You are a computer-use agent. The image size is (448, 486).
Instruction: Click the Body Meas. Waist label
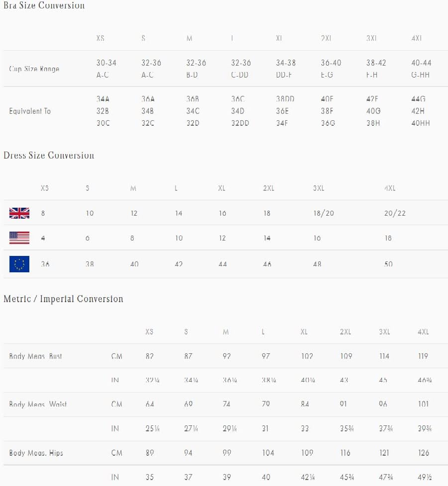tap(38, 404)
